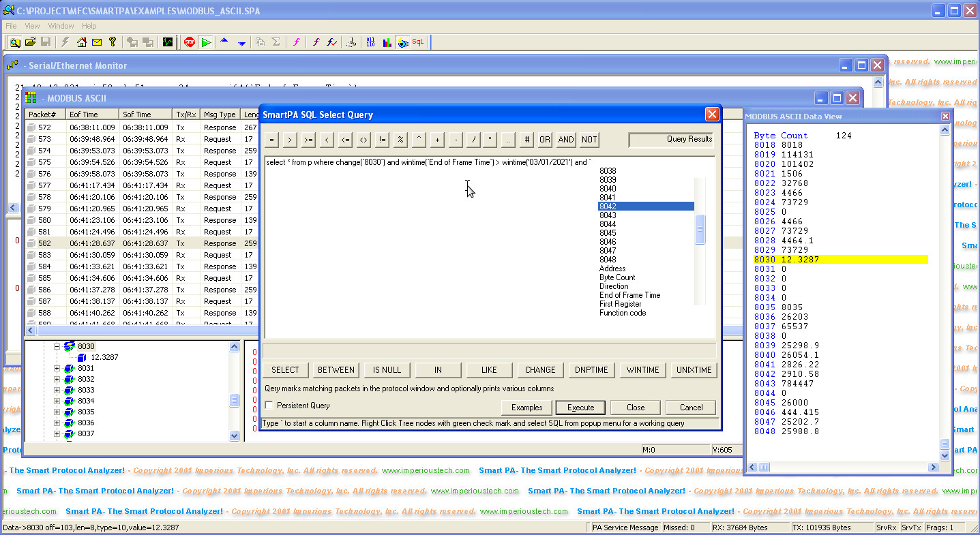The height and width of the screenshot is (535, 980).
Task: Insert the BETWEEN keyword
Action: [x=336, y=370]
